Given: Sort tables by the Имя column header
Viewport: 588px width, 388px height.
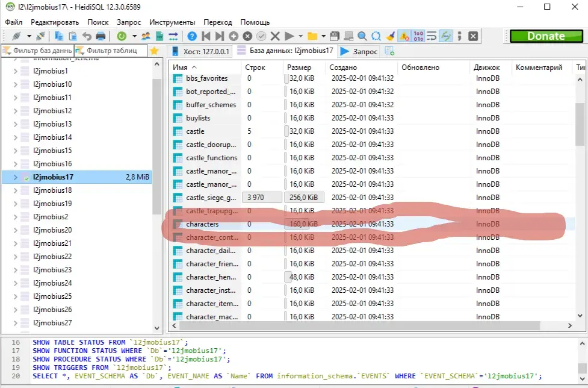Looking at the screenshot, I should (x=205, y=67).
